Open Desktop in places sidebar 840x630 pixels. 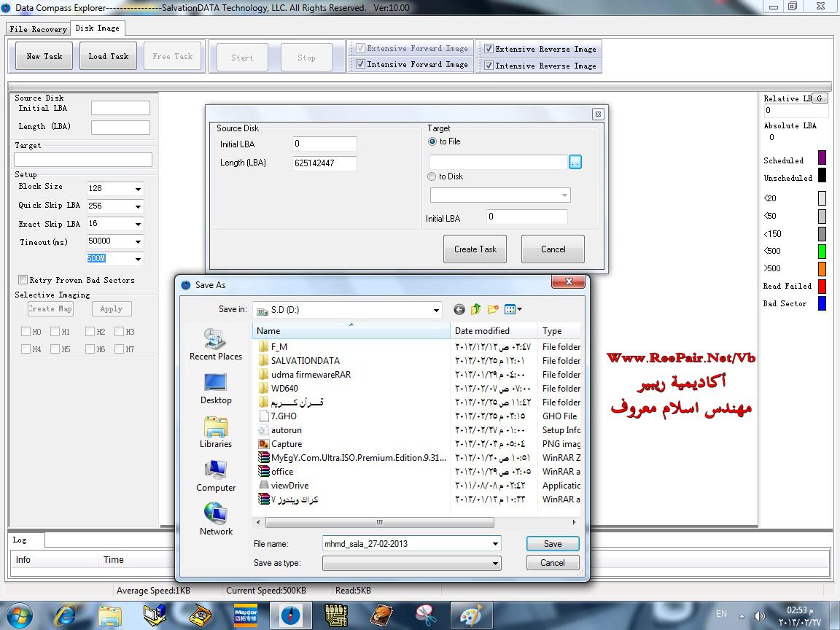(x=216, y=389)
